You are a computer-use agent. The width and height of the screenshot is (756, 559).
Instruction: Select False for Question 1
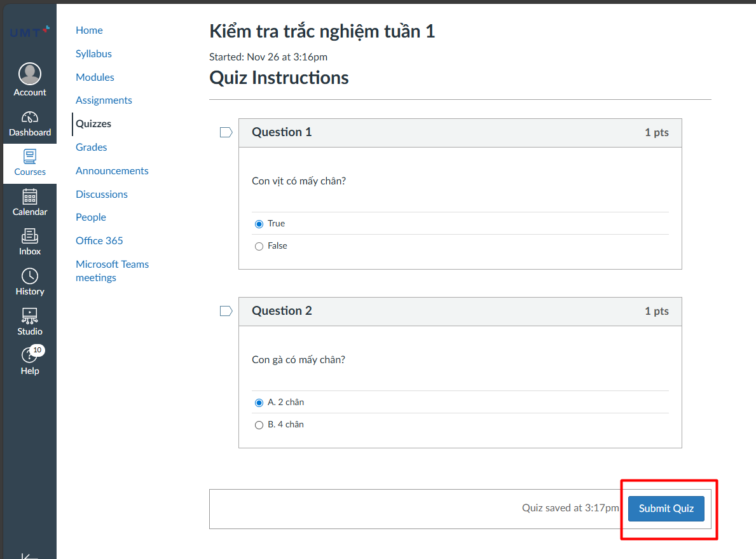(259, 246)
